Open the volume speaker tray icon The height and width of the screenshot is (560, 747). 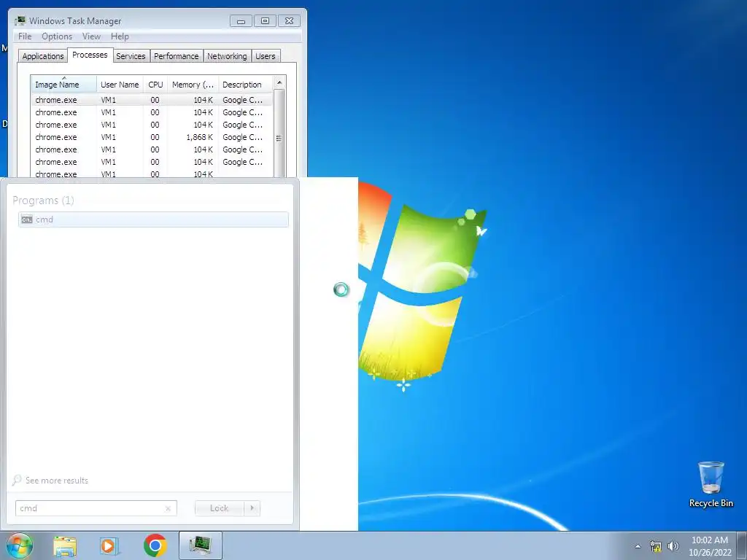tap(673, 546)
